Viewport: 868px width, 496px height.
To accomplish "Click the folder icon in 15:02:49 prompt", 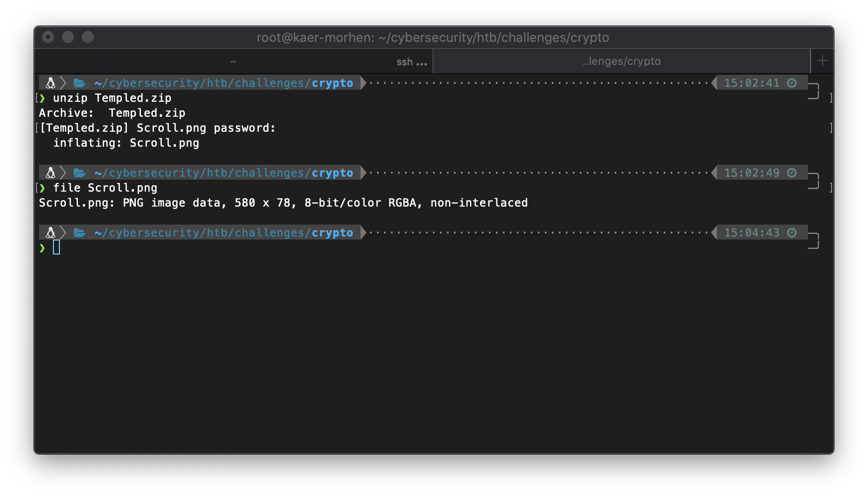I will (x=79, y=173).
